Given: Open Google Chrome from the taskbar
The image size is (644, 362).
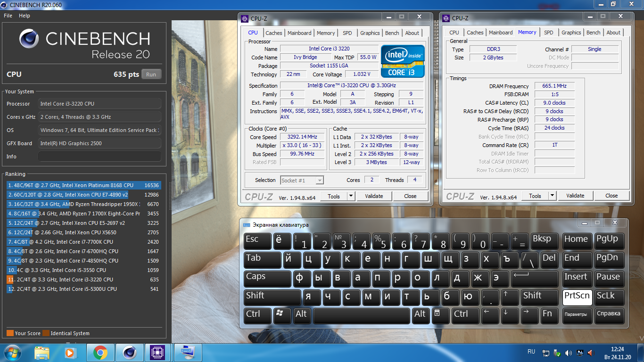Looking at the screenshot, I should click(x=100, y=352).
